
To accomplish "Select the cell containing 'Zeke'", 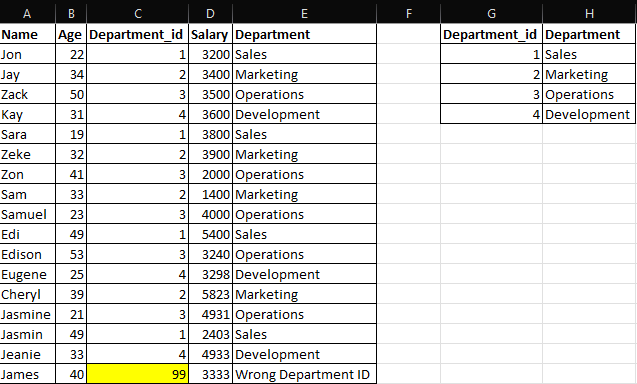I will (28, 154).
